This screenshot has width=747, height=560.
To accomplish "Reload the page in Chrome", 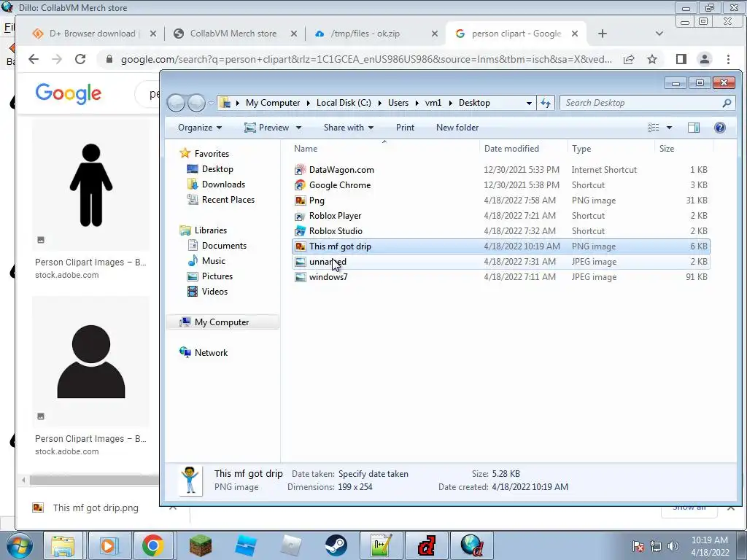I will point(80,59).
